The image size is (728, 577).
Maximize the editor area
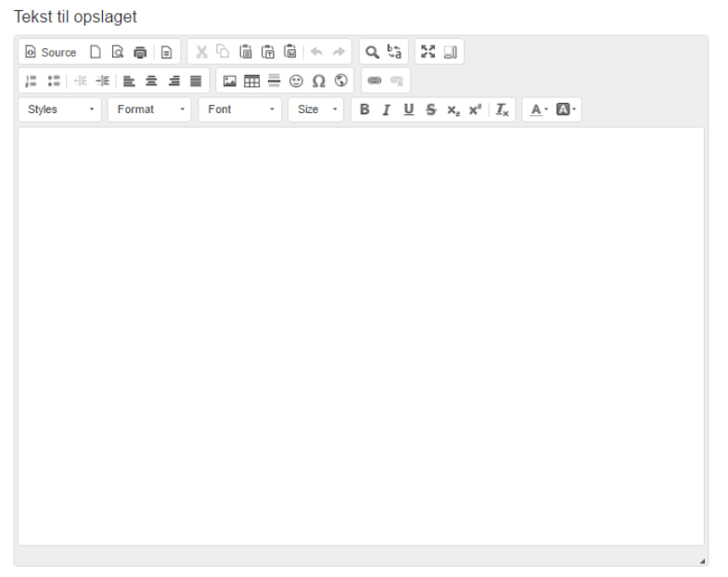428,52
